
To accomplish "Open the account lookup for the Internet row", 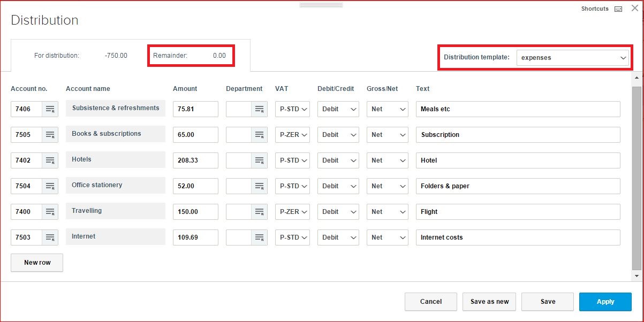I will pos(50,237).
